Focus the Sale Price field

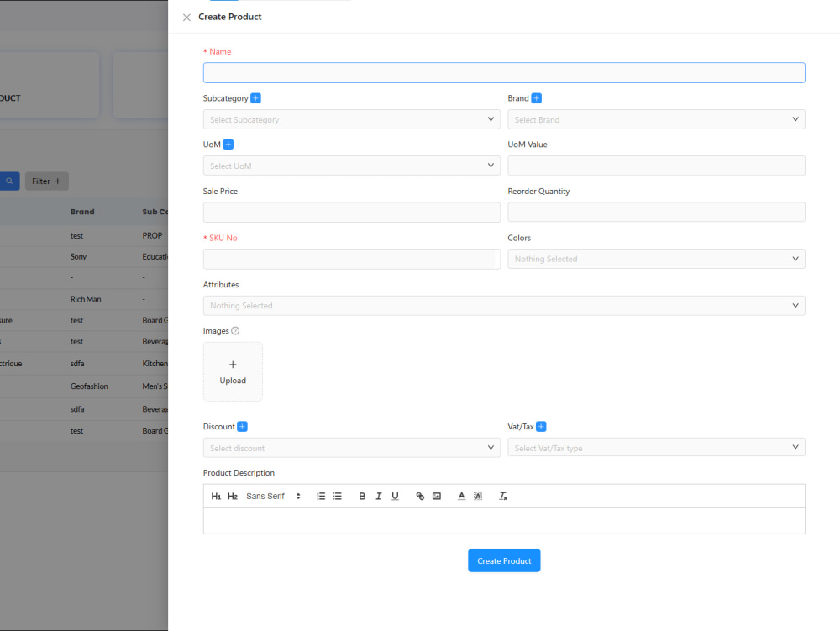(x=351, y=212)
